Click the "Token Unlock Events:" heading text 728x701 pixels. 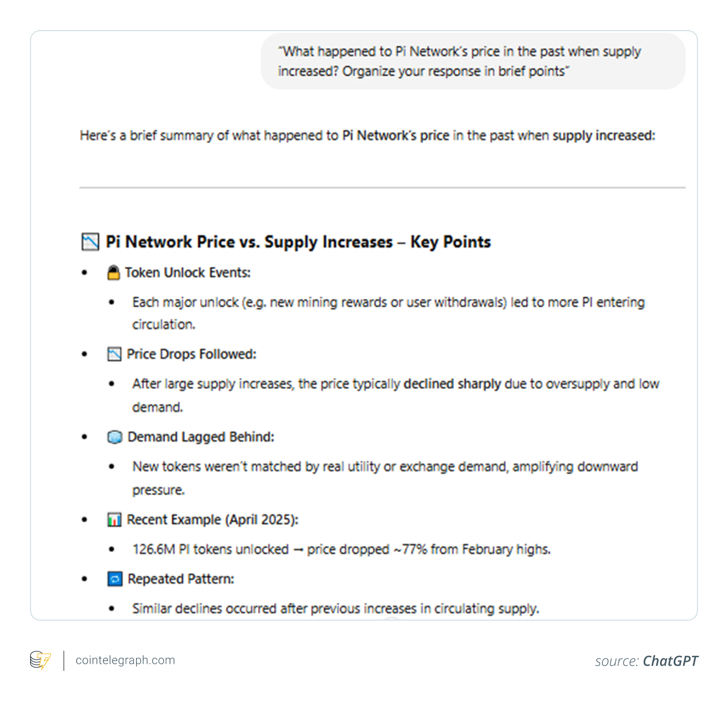click(x=188, y=273)
